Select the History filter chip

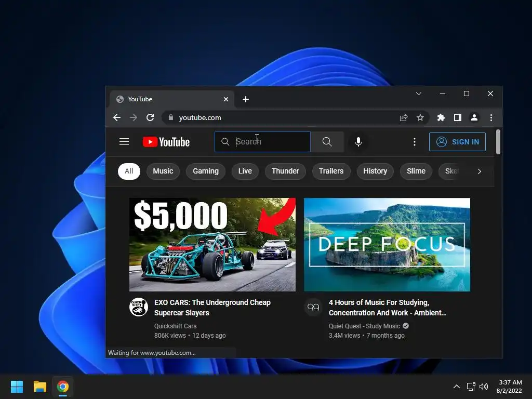(375, 171)
